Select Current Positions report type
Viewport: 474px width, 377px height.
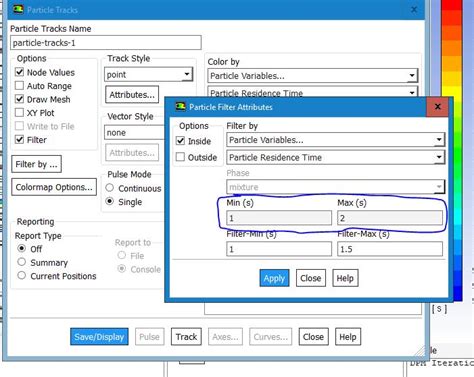point(22,275)
